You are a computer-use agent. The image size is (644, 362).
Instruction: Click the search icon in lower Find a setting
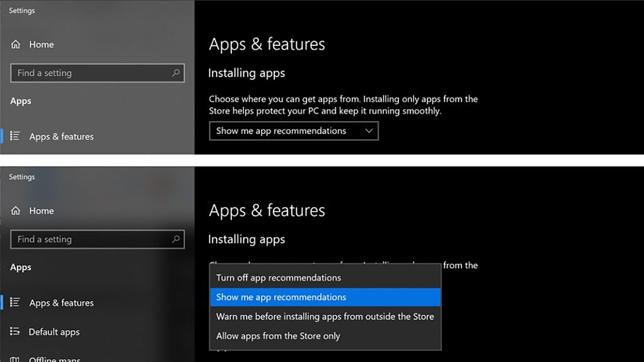point(175,239)
